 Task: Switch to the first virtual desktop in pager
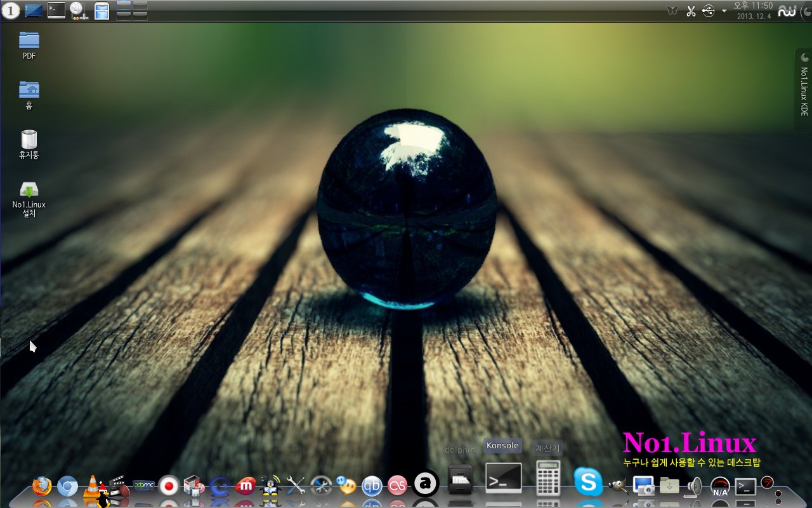point(124,6)
